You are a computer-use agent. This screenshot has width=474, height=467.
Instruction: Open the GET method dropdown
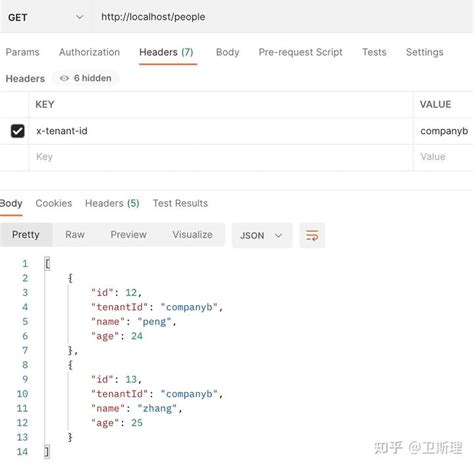45,17
